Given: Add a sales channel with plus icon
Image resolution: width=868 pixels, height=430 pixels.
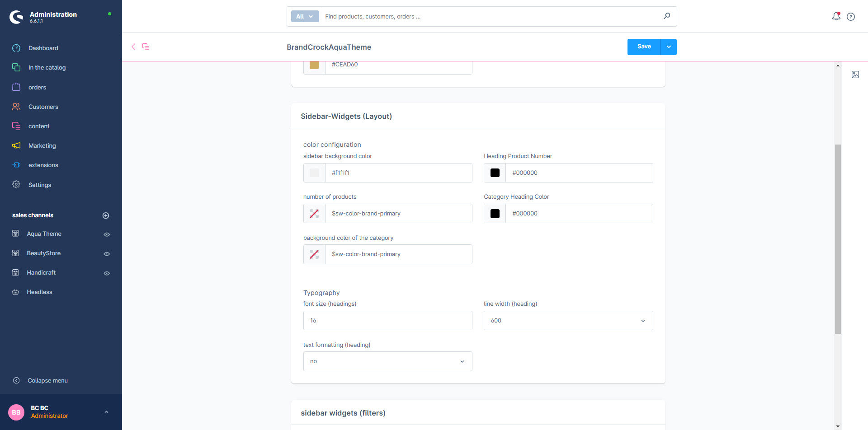Looking at the screenshot, I should (106, 215).
